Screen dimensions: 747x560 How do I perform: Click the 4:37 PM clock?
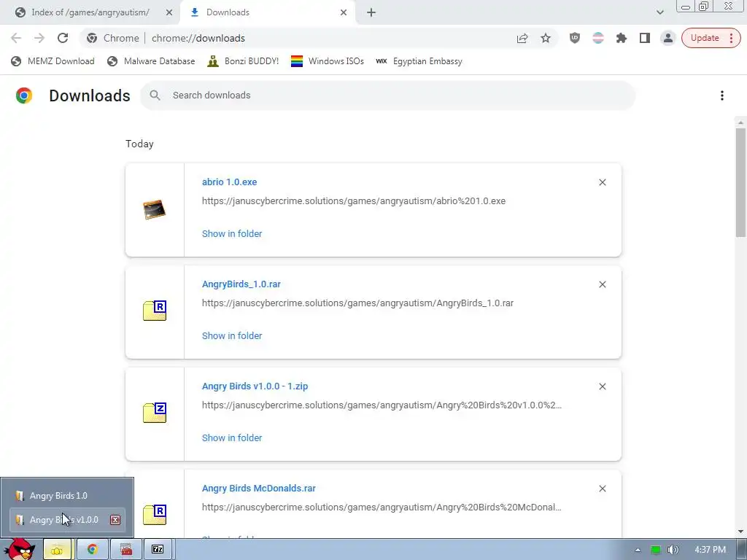[711, 550]
